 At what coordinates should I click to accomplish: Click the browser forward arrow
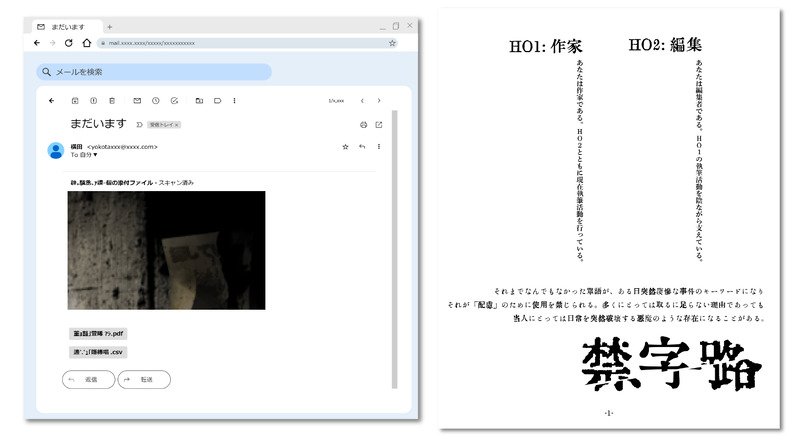pos(53,43)
